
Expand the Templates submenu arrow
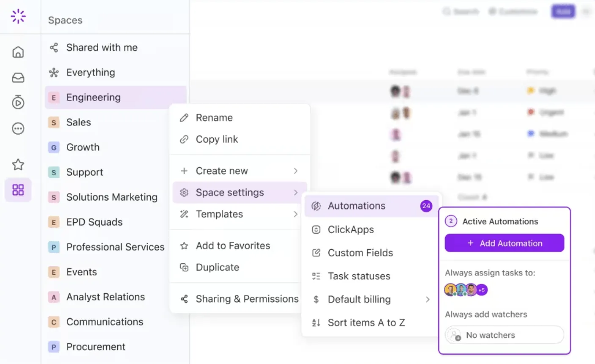coord(296,214)
